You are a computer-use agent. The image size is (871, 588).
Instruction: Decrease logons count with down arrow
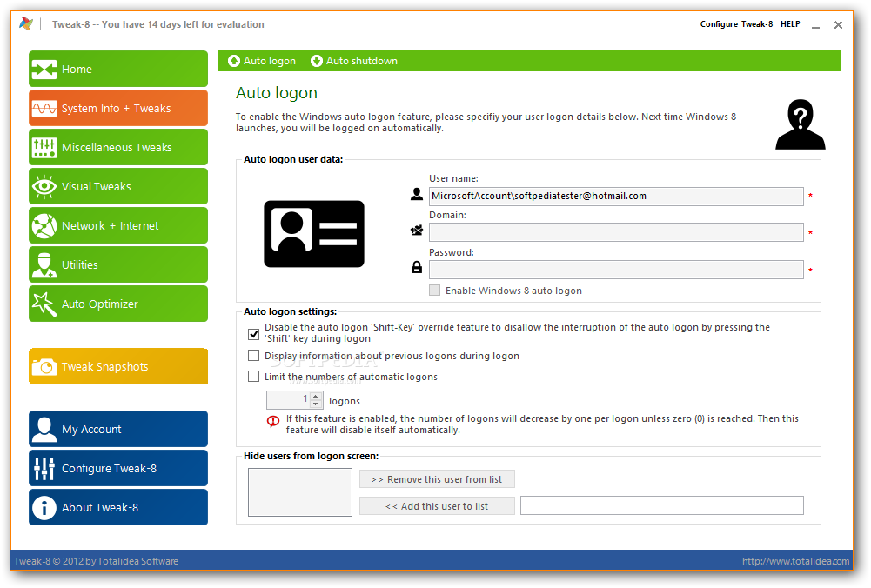tap(316, 404)
